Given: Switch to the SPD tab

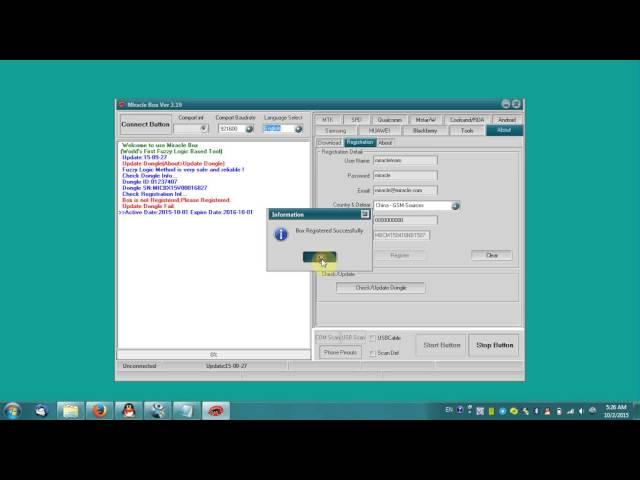Looking at the screenshot, I should click(x=356, y=120).
